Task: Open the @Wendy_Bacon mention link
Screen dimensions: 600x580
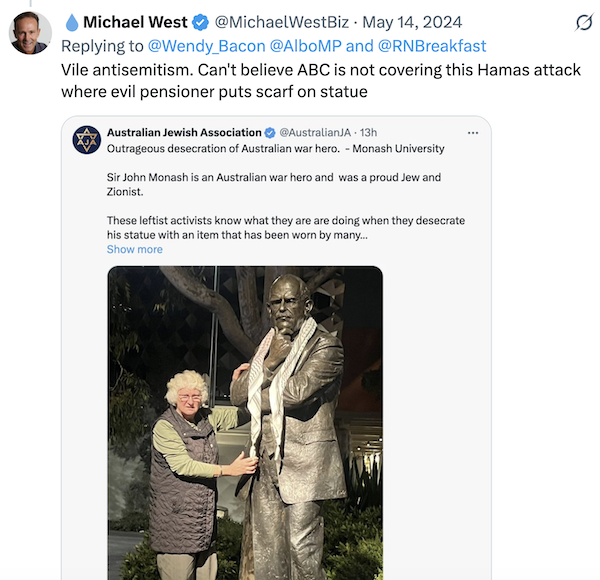Action: coord(207,46)
